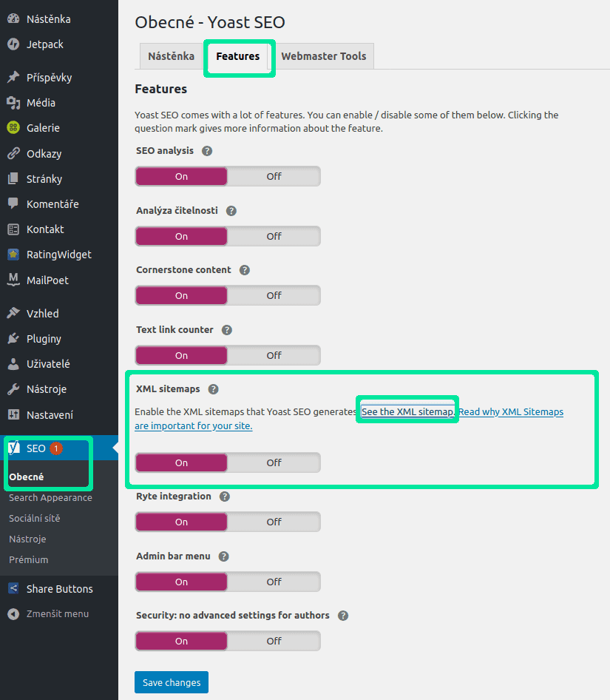Viewport: 610px width, 700px height.
Task: Click the Zmenšit menu collapse arrow icon
Action: point(13,614)
